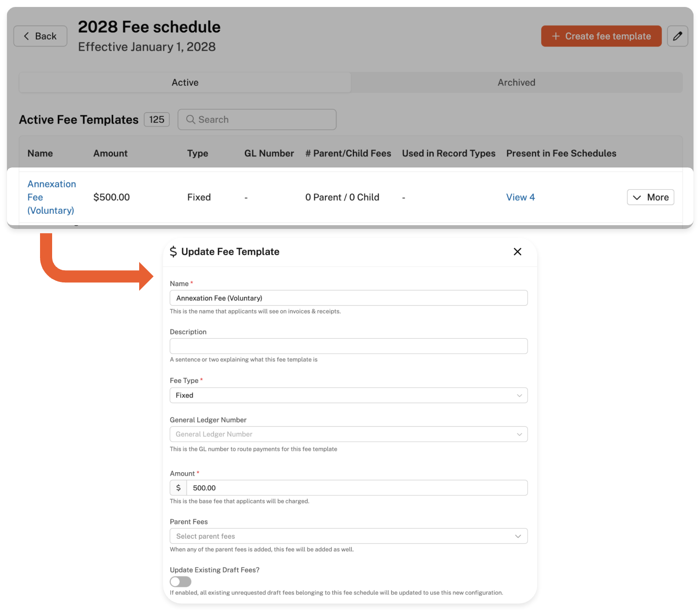
Task: Close the Update Fee Template dialog
Action: (517, 252)
